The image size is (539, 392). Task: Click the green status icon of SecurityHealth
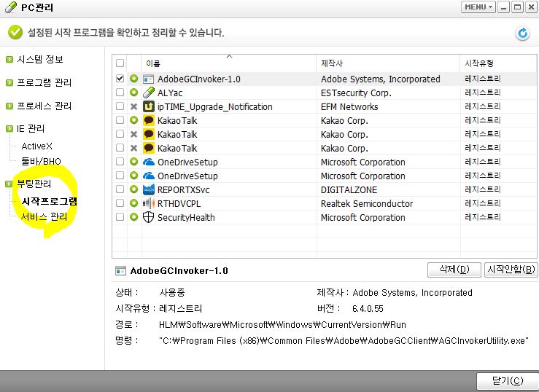click(133, 217)
